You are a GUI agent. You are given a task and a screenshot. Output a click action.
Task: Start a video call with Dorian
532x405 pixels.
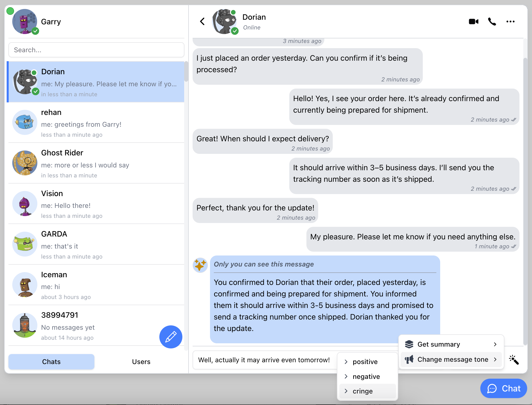click(473, 22)
